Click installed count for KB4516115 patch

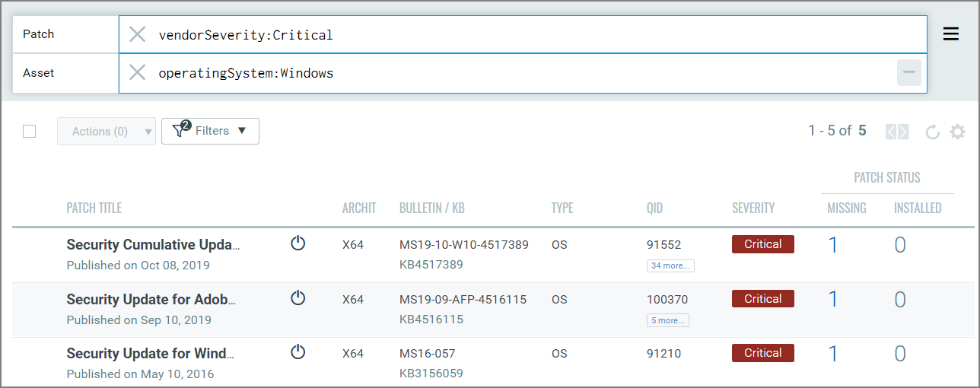(x=900, y=300)
